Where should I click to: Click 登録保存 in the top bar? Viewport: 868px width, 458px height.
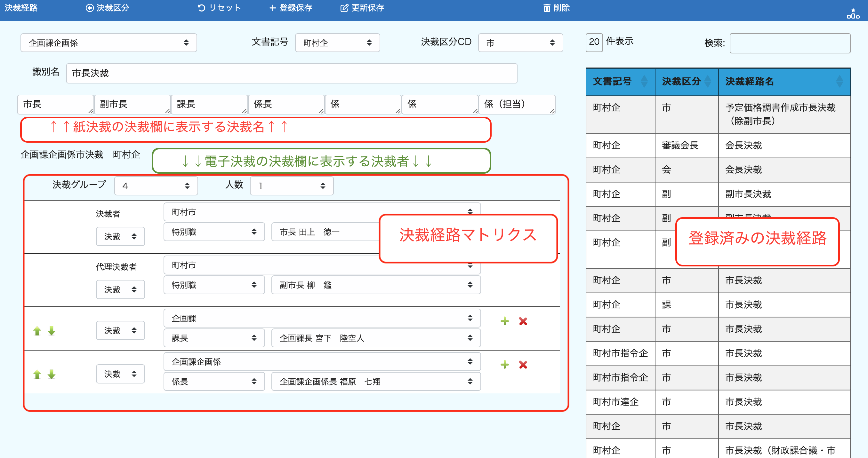coord(291,8)
